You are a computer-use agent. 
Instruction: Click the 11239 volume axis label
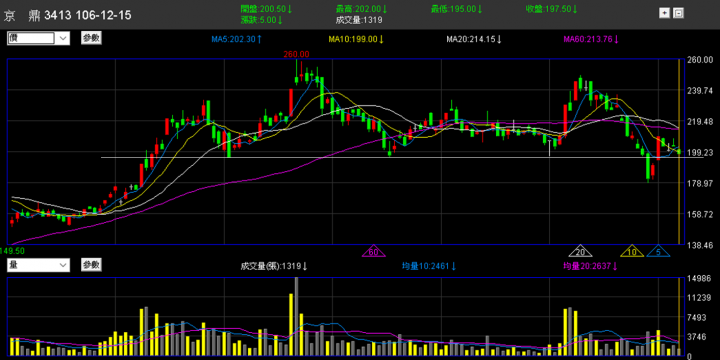[698, 298]
